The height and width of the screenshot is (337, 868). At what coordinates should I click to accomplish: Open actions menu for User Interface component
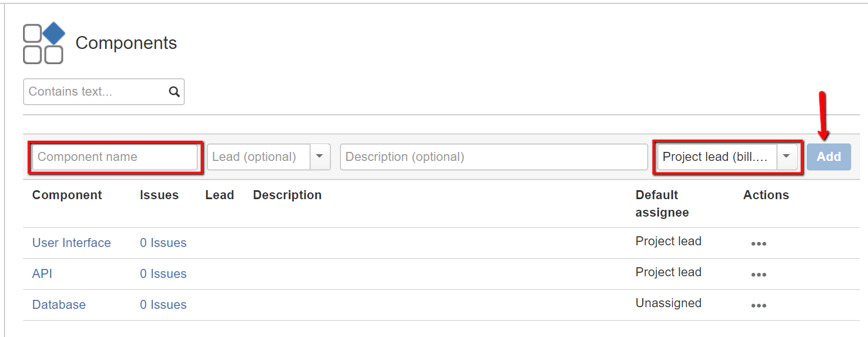758,244
